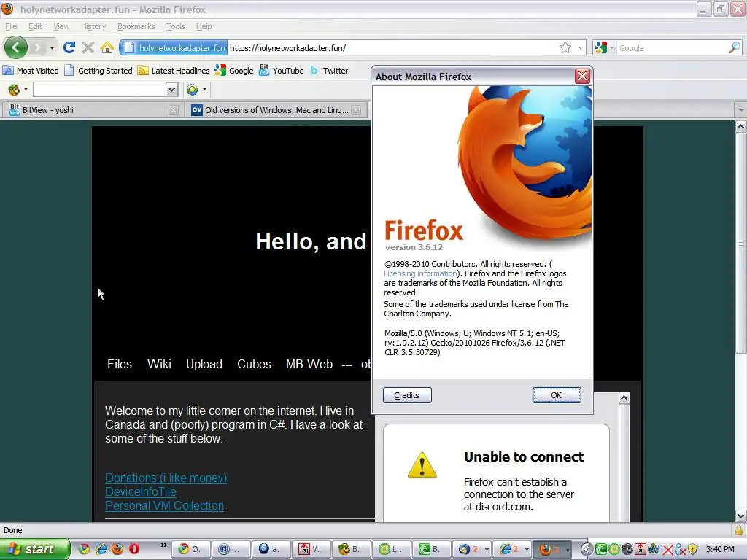This screenshot has height=560, width=747.
Task: Open the search engine selector dropdown
Action: 604,47
